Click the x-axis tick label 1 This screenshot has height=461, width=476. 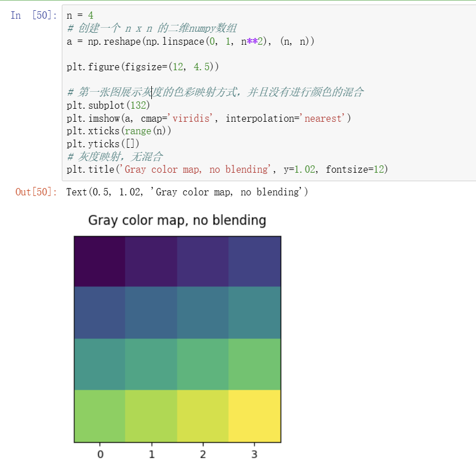pos(152,454)
